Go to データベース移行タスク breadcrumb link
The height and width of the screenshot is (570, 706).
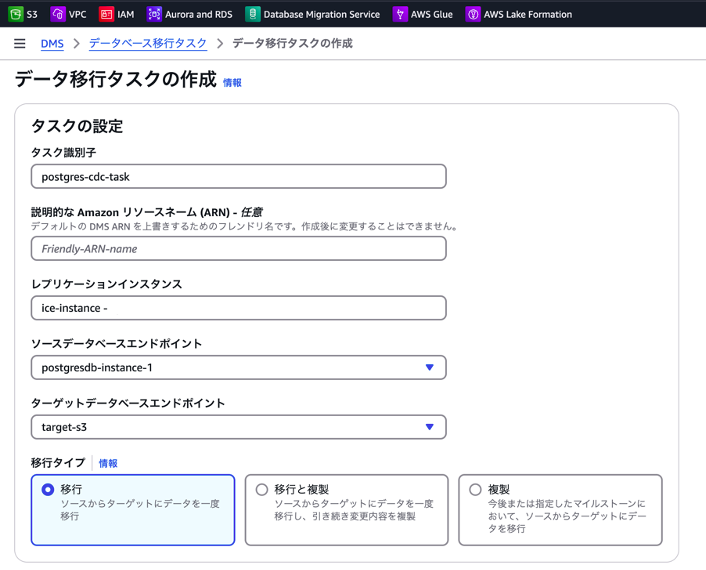click(x=148, y=44)
